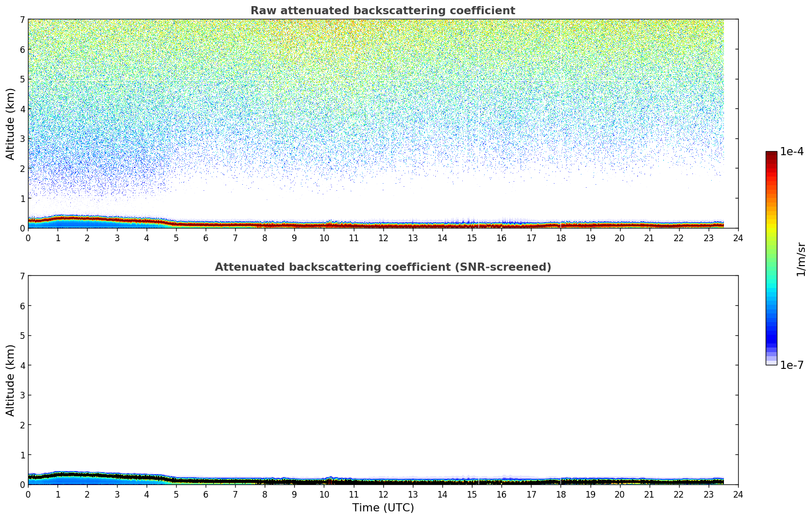
Task: Click the 'Attenuated backscattering coefficient (SNR-screened)' title
Action: click(383, 267)
